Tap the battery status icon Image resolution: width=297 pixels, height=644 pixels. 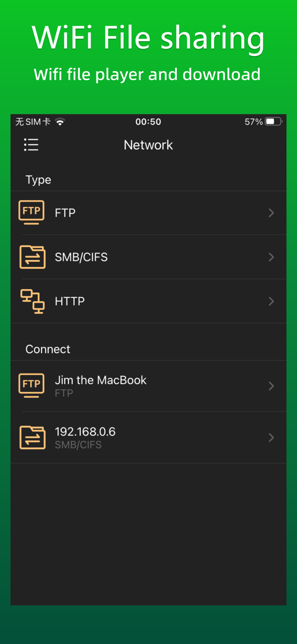(x=273, y=122)
